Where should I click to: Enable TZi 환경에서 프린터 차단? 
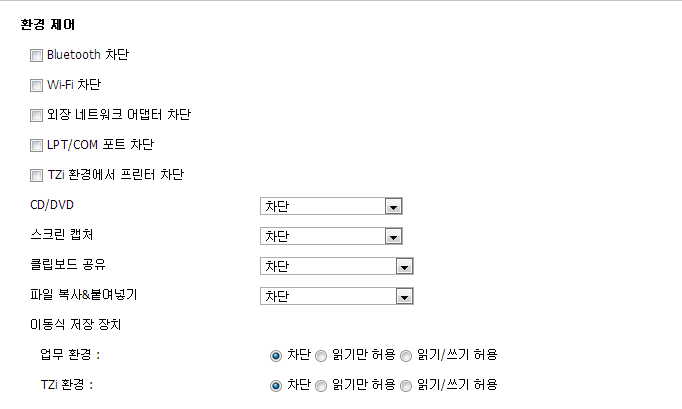(37, 175)
